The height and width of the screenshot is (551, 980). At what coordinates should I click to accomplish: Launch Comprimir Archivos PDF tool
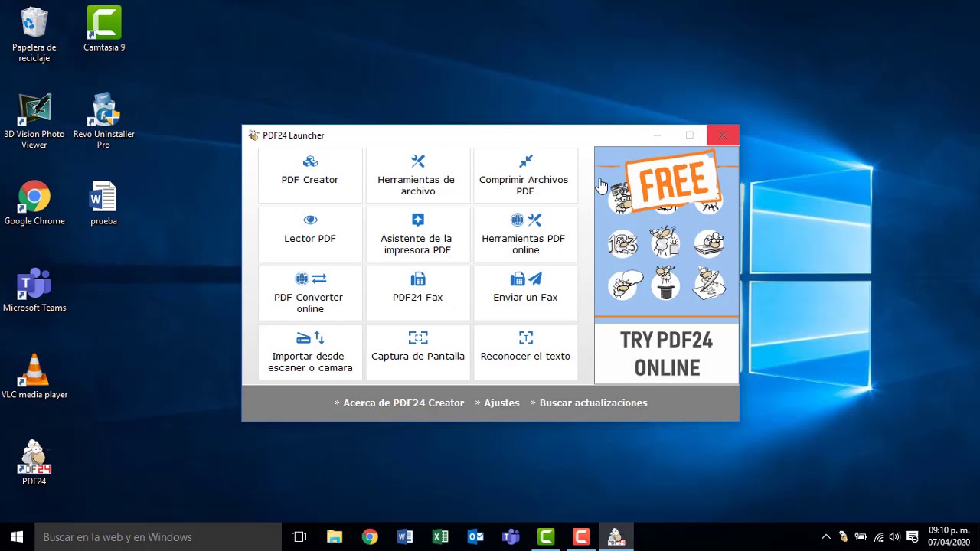point(525,175)
